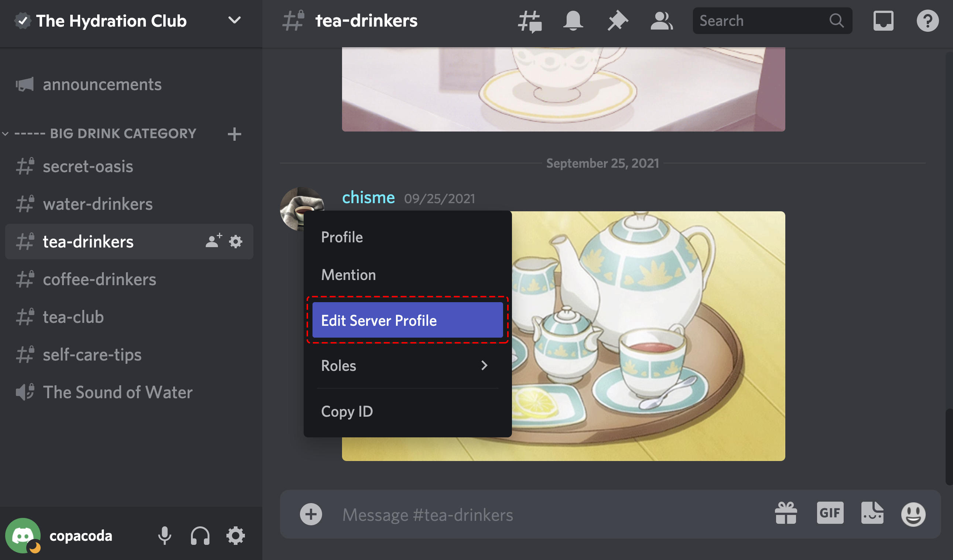Expand Roles submenu in context menu
953x560 pixels.
point(407,366)
